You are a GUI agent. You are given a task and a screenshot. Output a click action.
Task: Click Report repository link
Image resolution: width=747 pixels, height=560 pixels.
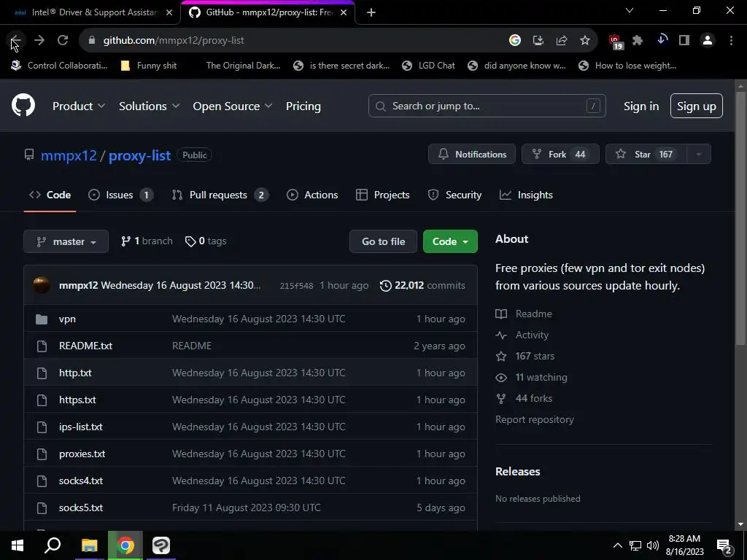coord(535,419)
